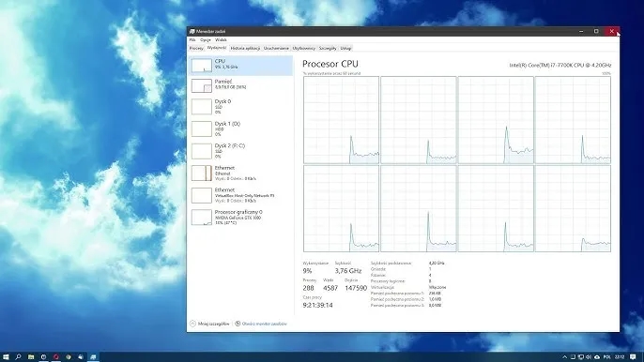644x362 pixels.
Task: Click the 147590 handles value
Action: click(356, 288)
